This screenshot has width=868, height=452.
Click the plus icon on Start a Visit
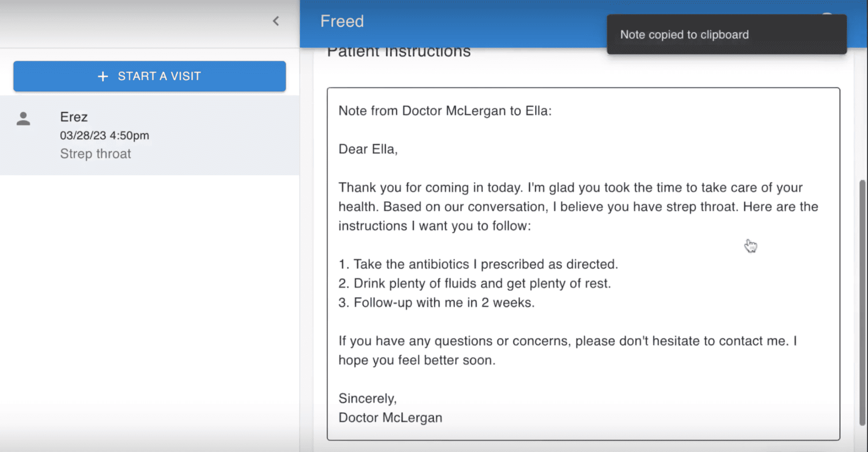pyautogui.click(x=103, y=76)
